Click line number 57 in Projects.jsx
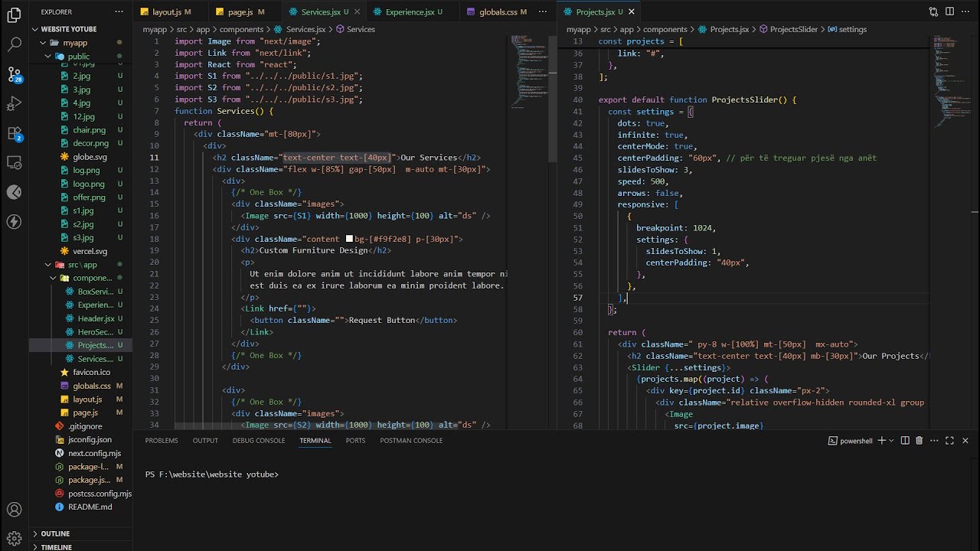 [x=577, y=298]
